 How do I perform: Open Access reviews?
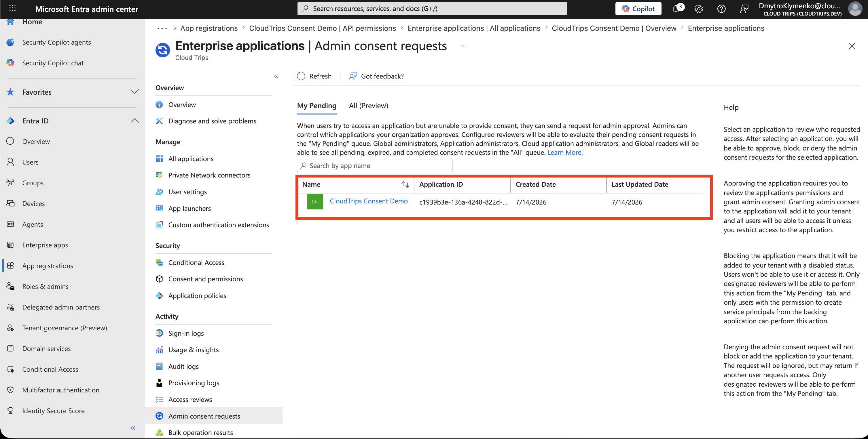tap(190, 400)
